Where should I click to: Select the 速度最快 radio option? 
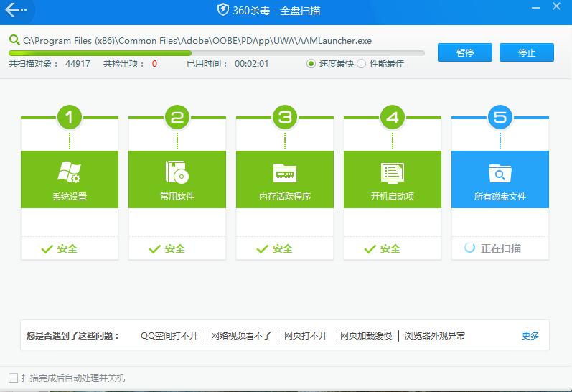(311, 64)
